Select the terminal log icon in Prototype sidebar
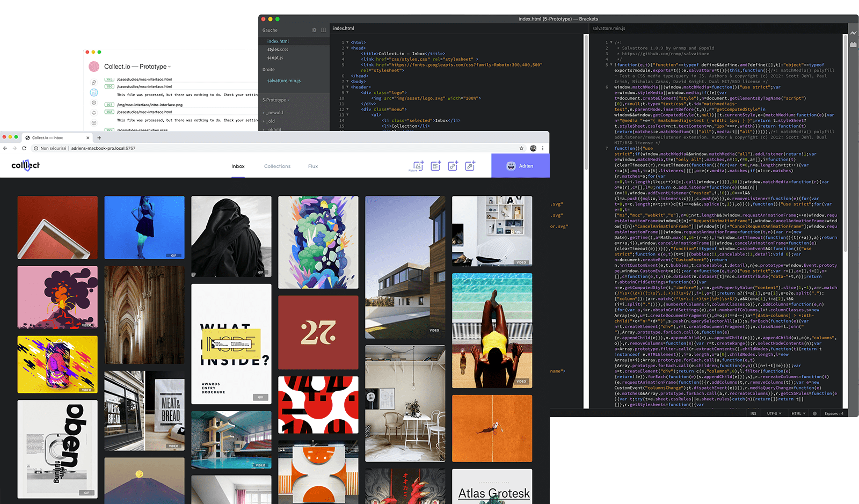 [94, 92]
